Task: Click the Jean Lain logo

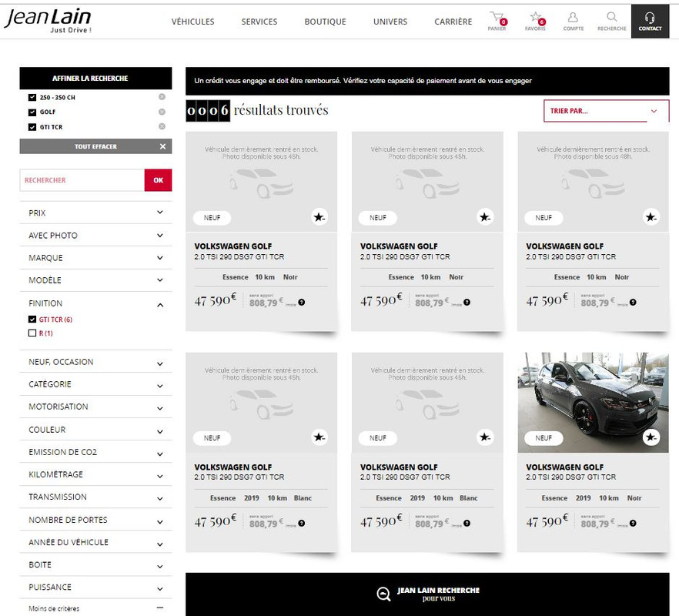Action: (48, 20)
